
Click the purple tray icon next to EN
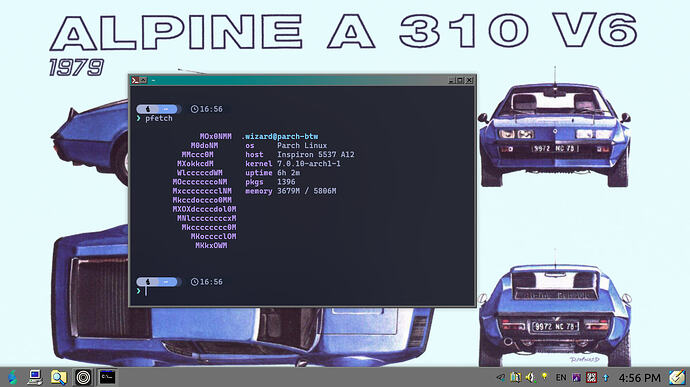tap(576, 378)
